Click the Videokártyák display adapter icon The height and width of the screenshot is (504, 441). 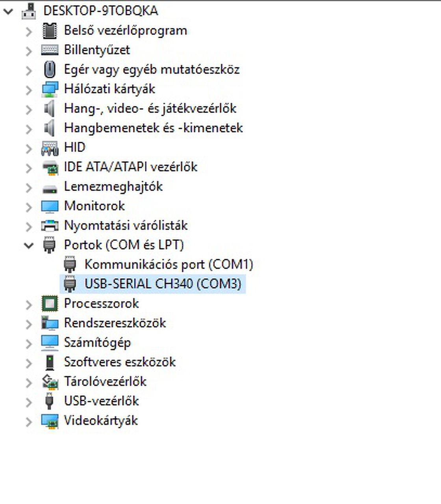pyautogui.click(x=50, y=421)
